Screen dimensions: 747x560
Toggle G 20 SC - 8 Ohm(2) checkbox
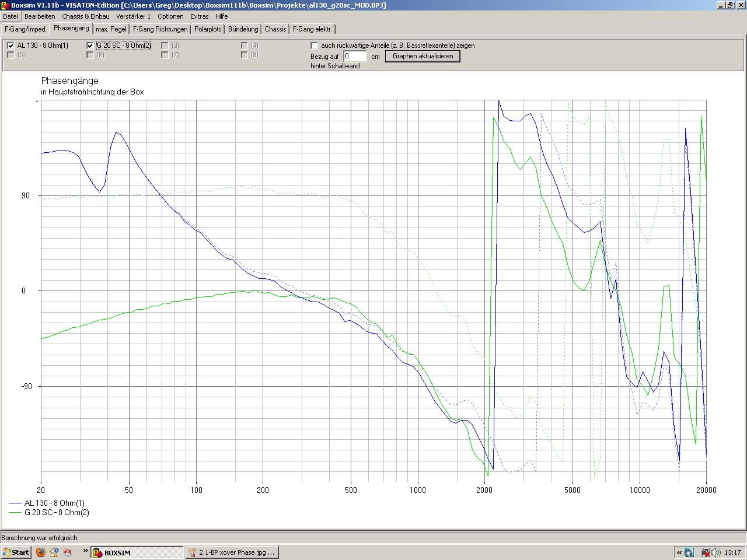90,45
